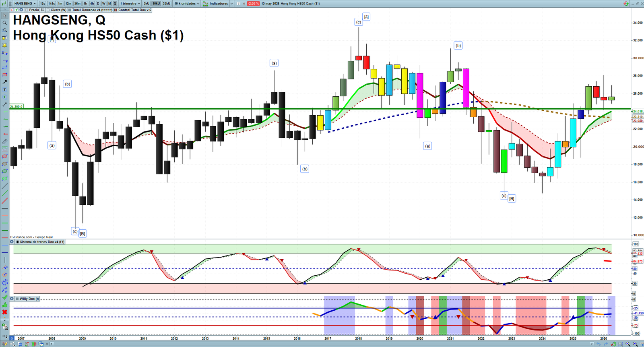Pick the arrow drawing tool
This screenshot has width=644, height=347.
click(4, 82)
